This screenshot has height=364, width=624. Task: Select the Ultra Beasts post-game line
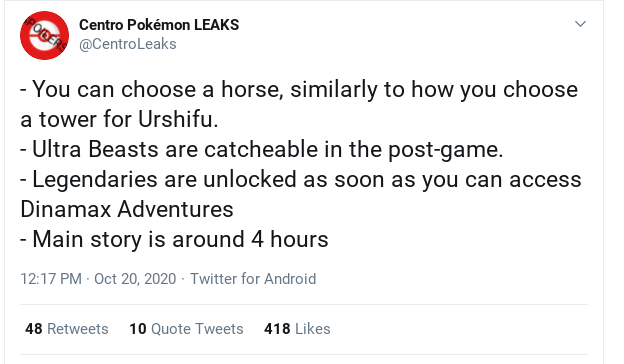pos(262,150)
